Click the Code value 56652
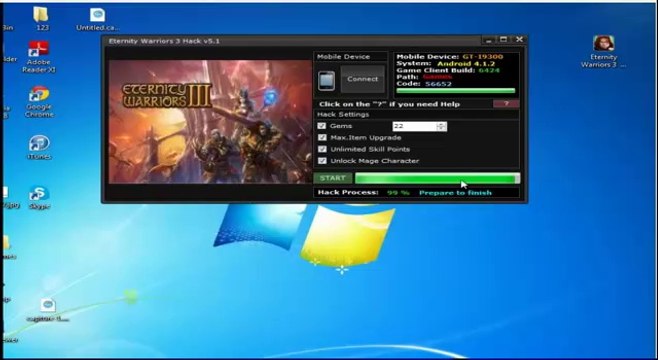 438,84
